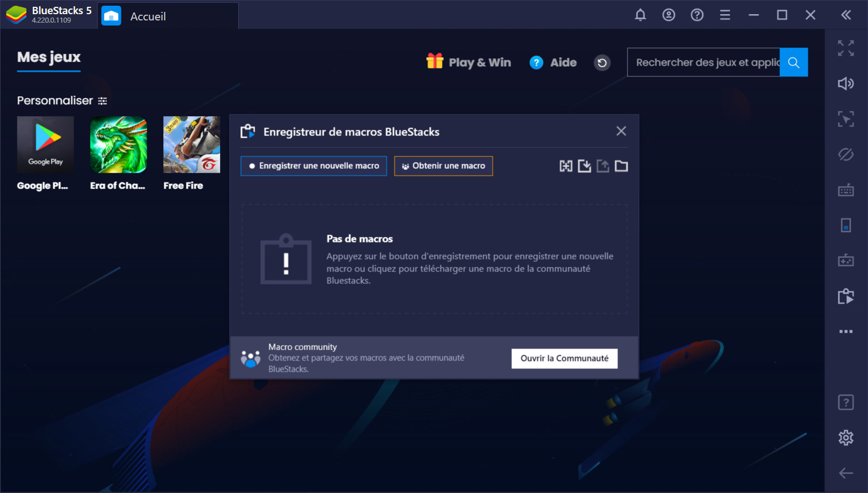Focus the Rechercher des jeux search field
This screenshot has width=868, height=493.
(x=704, y=62)
